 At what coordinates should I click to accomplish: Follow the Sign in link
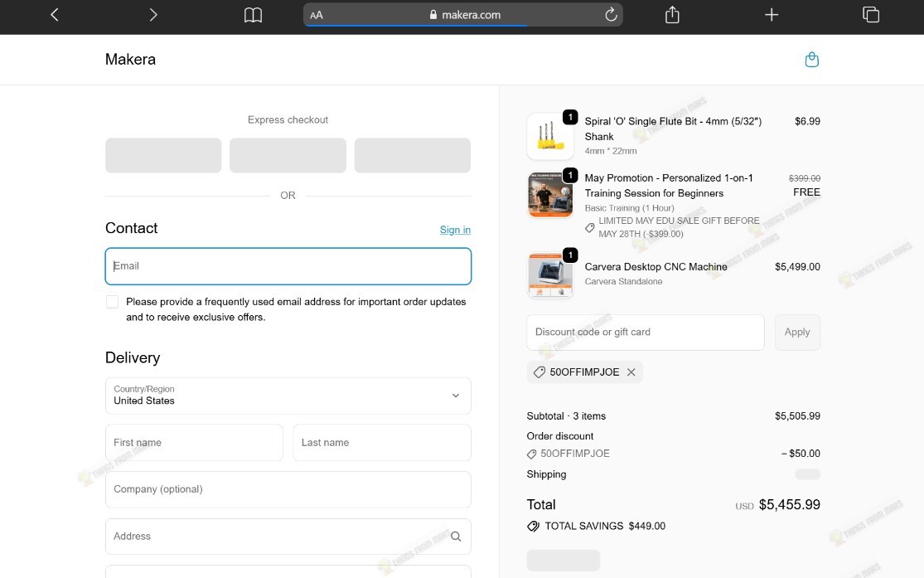(x=455, y=230)
